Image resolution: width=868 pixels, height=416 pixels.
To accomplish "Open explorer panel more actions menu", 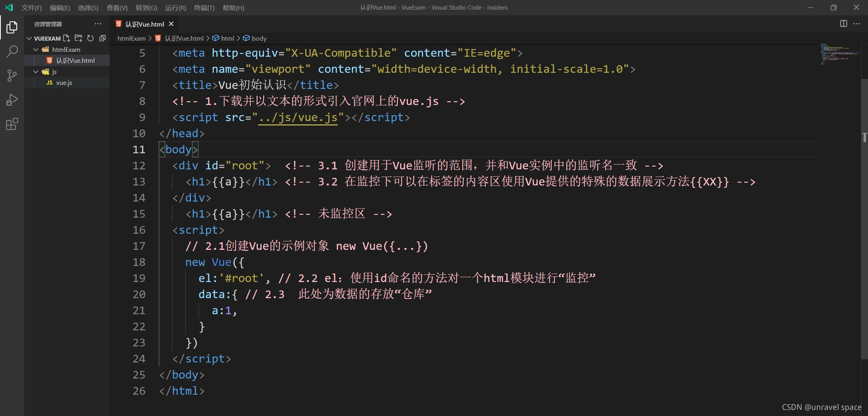I will 98,24.
